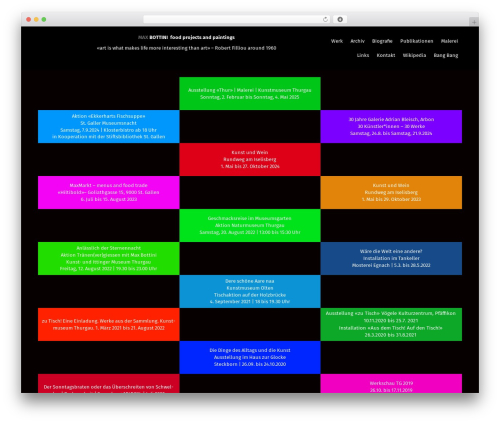The width and height of the screenshot is (500, 423).
Task: Open the Werkschau TG 2019 magenta tile
Action: coord(391,383)
